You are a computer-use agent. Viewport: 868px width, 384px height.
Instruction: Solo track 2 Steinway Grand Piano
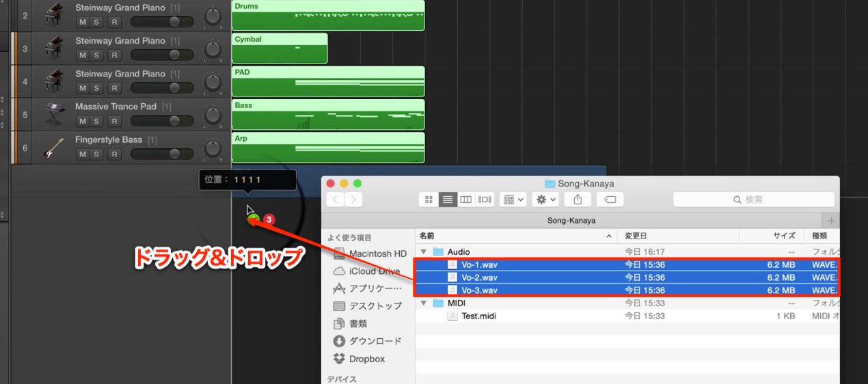96,22
